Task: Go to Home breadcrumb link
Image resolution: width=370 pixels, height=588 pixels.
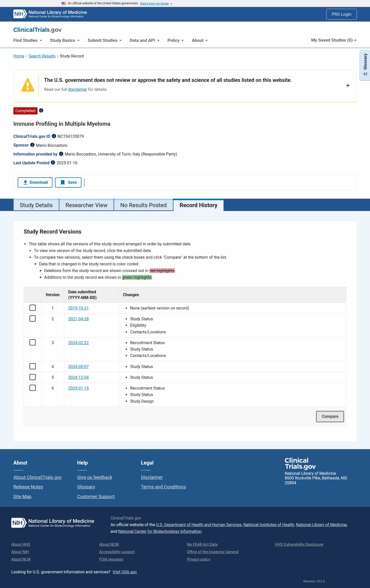Action: [x=19, y=56]
